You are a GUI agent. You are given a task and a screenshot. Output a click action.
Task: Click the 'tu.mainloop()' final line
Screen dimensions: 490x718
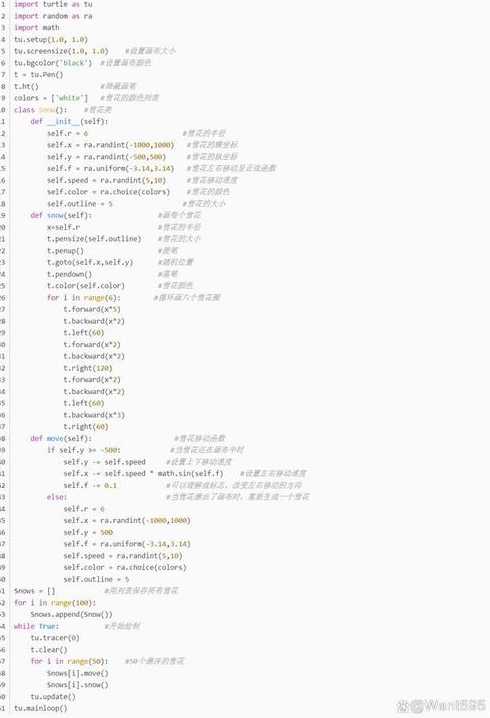pyautogui.click(x=40, y=708)
